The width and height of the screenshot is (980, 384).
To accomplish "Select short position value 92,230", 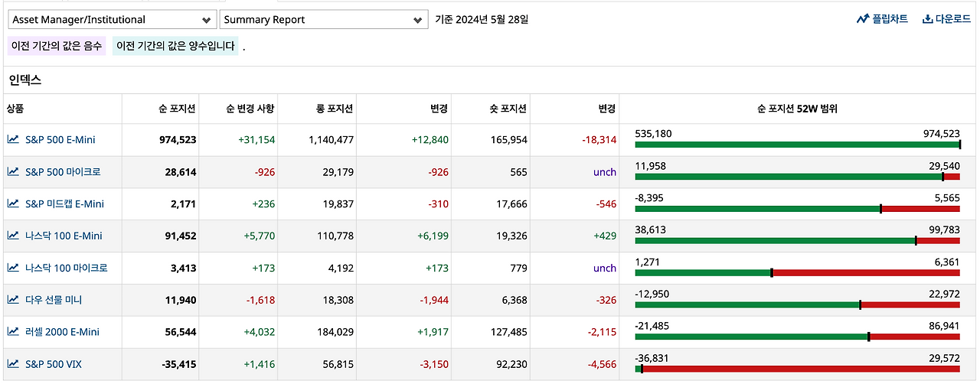I will click(x=512, y=364).
